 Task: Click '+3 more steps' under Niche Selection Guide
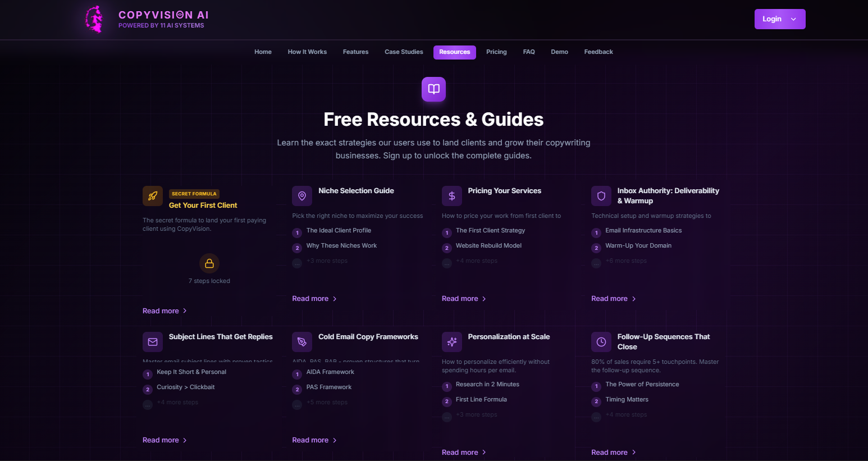[327, 261]
